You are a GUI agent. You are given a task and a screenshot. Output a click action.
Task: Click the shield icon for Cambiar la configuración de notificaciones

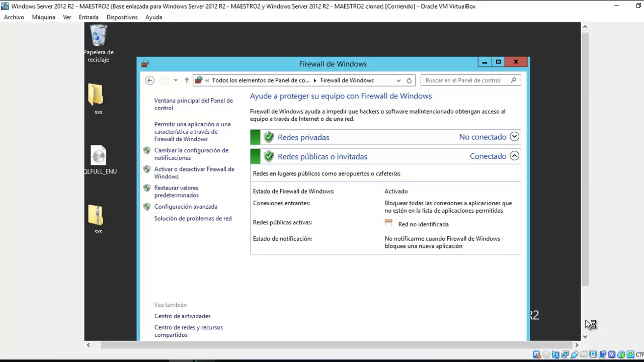click(x=147, y=150)
